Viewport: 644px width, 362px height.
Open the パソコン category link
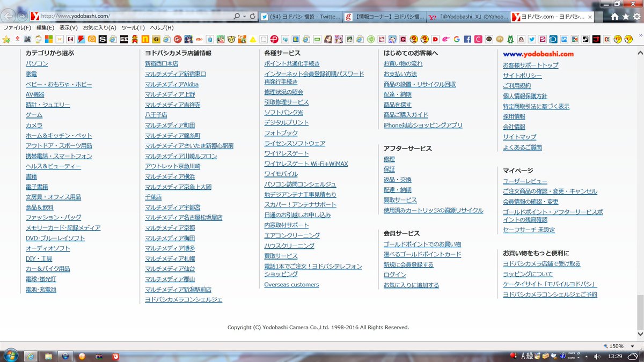point(37,64)
